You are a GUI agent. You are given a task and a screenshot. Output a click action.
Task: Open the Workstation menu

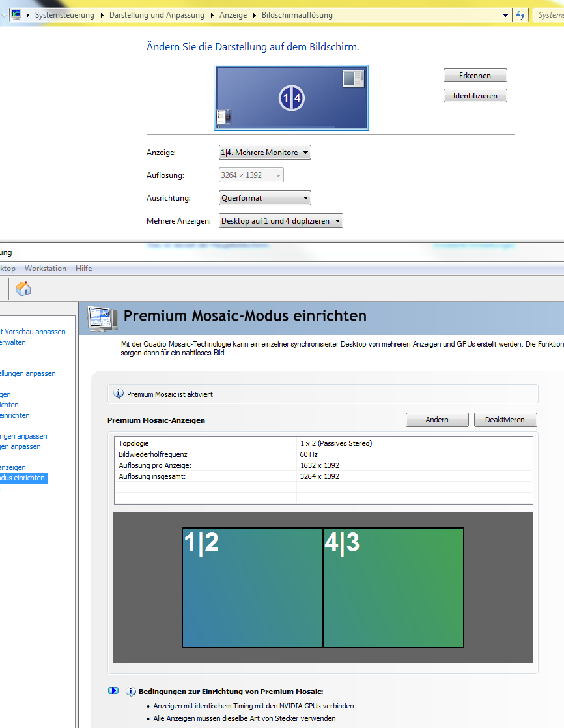(x=46, y=269)
